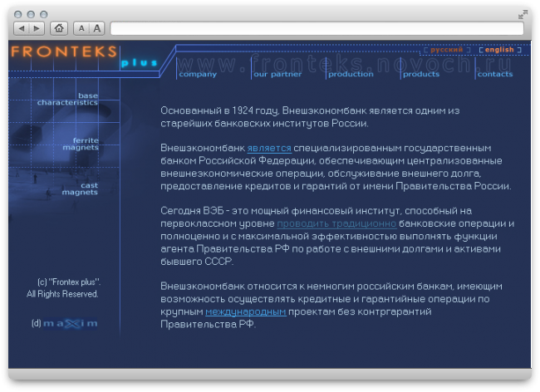
Task: Click the FRONTEKS logo
Action: [62, 51]
